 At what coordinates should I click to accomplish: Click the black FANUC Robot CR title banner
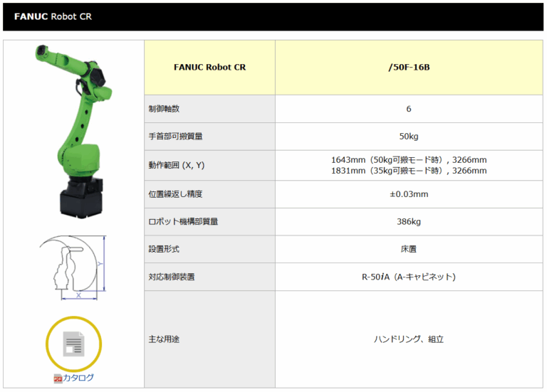click(273, 17)
